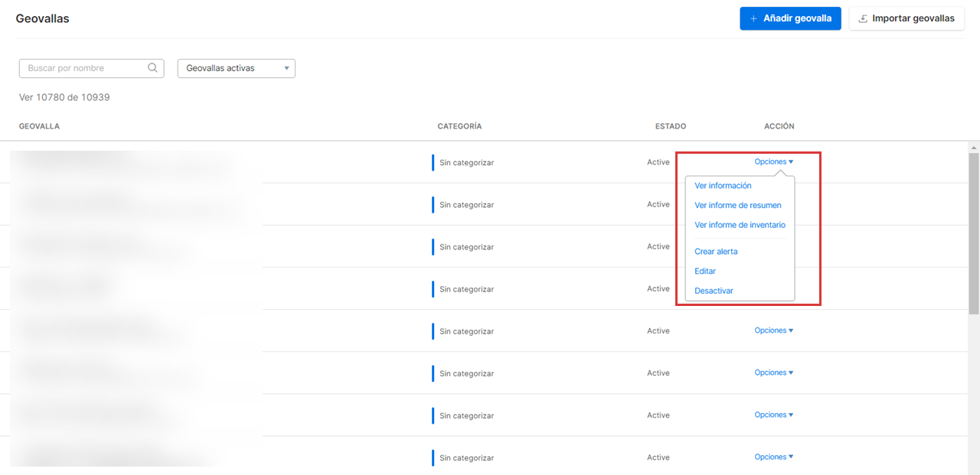
Task: Choose Editar in the options menu
Action: pos(705,272)
